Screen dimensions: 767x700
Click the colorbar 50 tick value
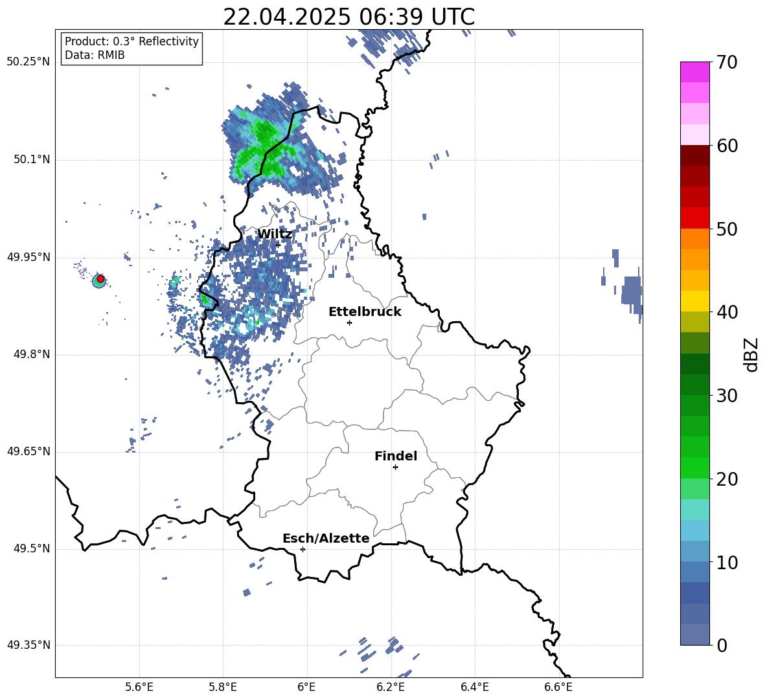point(727,229)
